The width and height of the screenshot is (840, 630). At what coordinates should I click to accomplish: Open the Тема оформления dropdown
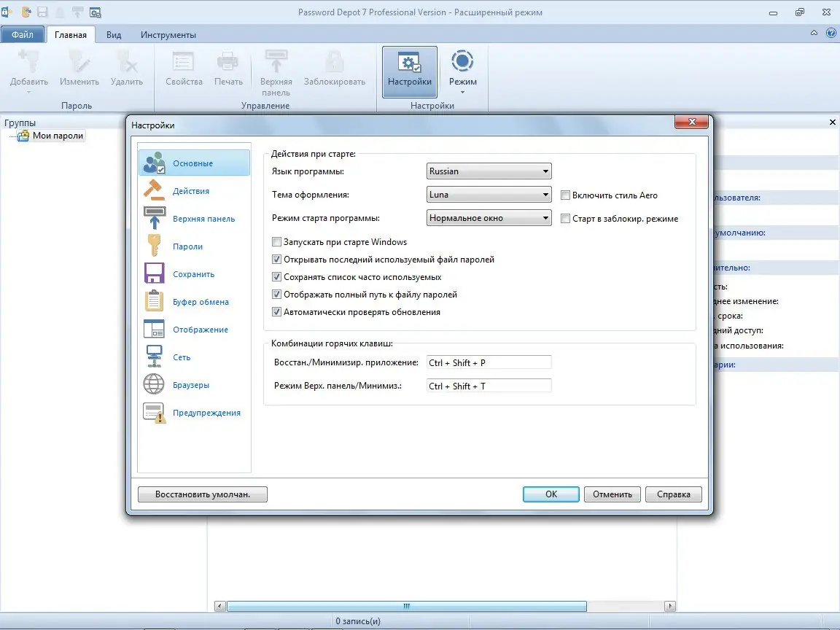coord(489,195)
